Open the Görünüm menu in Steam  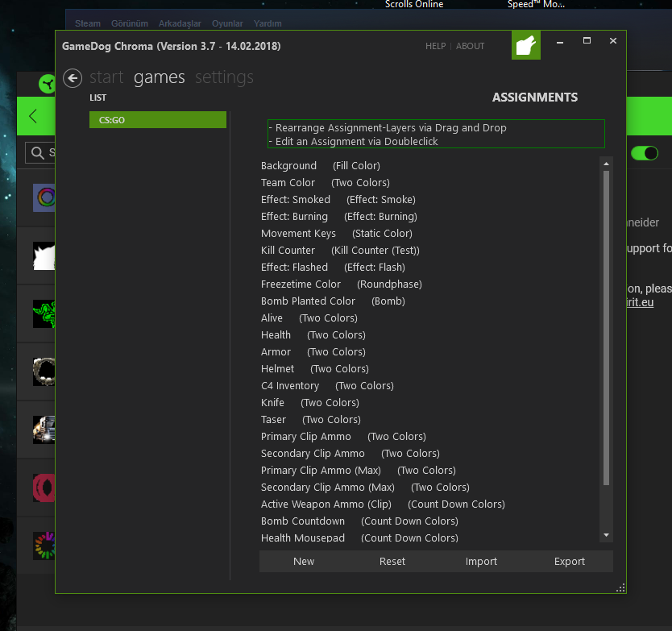[130, 23]
